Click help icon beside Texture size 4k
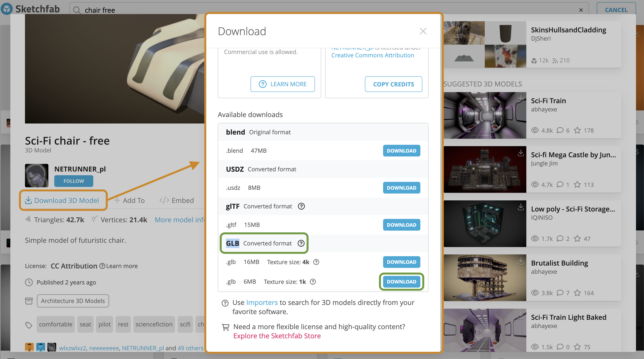The image size is (644, 359). click(316, 262)
